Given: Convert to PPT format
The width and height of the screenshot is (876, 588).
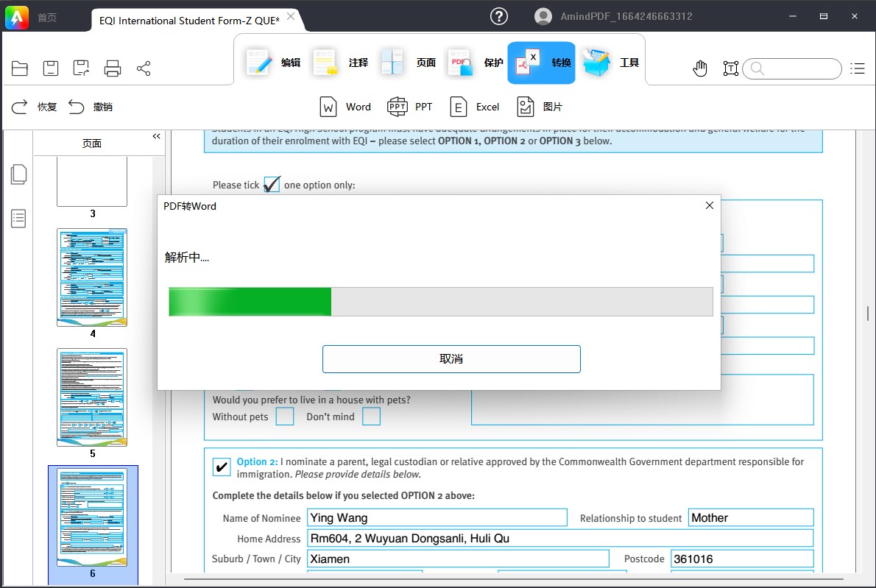Looking at the screenshot, I should pyautogui.click(x=409, y=107).
